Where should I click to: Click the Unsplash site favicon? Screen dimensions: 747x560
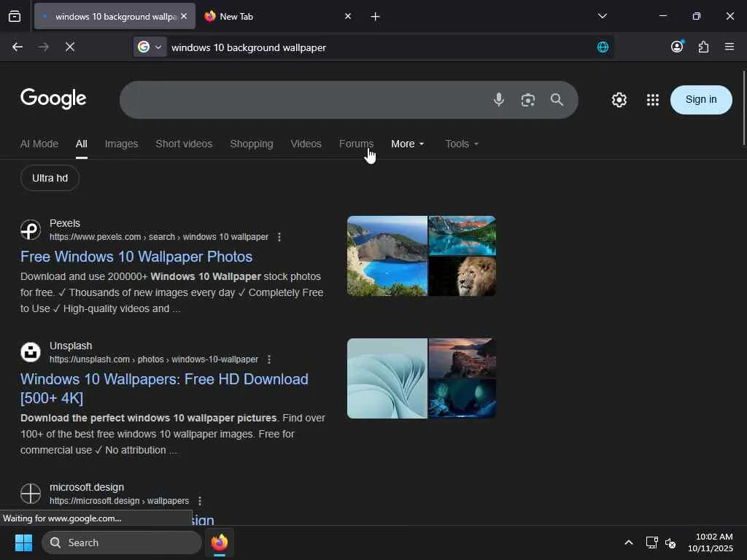(x=31, y=352)
